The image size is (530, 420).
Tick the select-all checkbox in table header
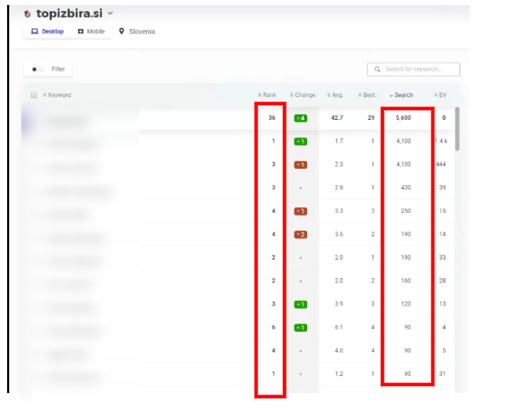pyautogui.click(x=34, y=95)
